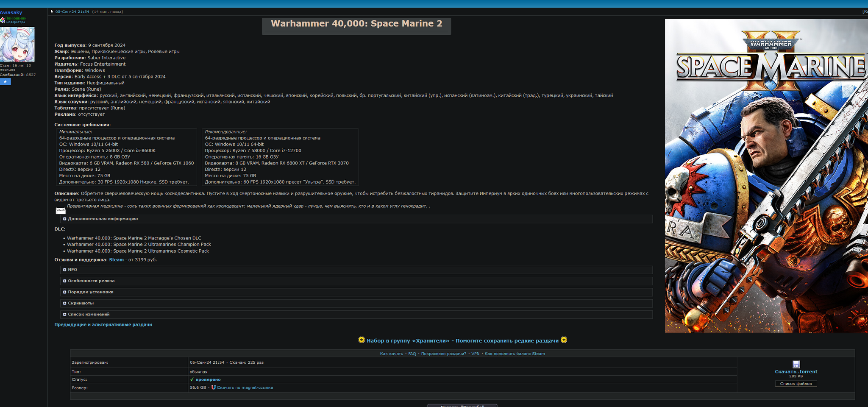Screen dimensions: 868x407
Task: Click Скачать по magnet-ссылке link
Action: (245, 387)
